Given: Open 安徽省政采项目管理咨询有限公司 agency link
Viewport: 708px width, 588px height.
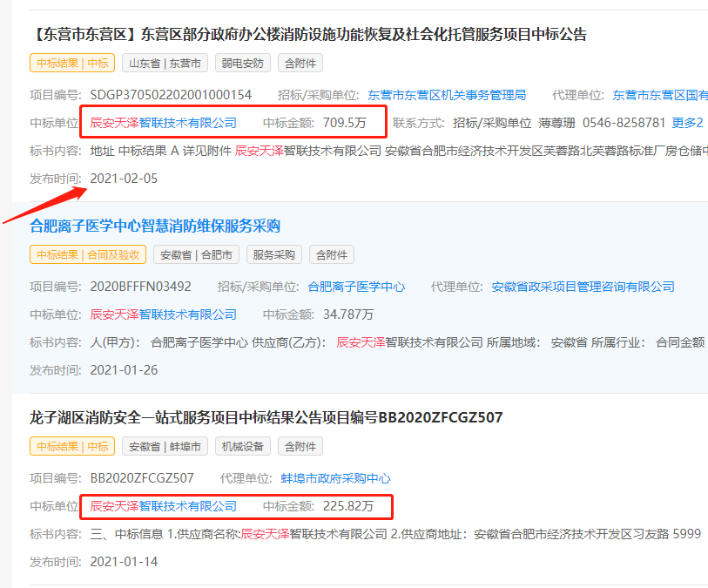Looking at the screenshot, I should pyautogui.click(x=583, y=287).
